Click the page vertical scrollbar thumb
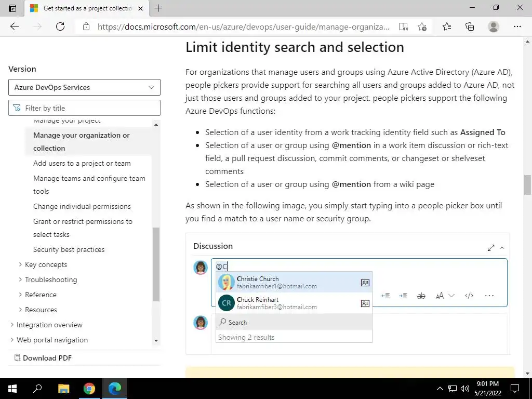This screenshot has width=532, height=399. point(527,185)
